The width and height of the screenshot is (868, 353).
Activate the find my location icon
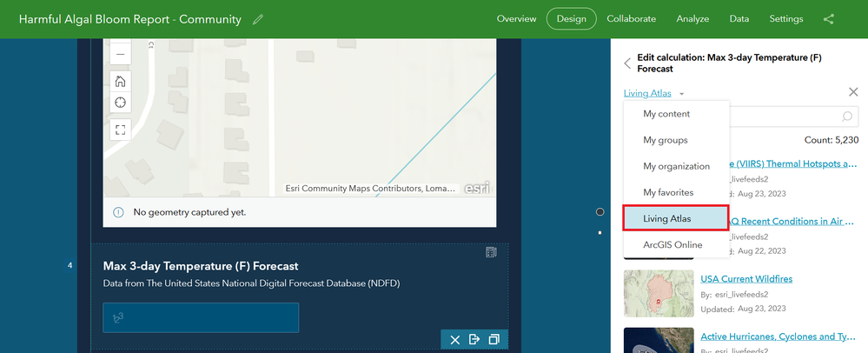click(x=120, y=102)
